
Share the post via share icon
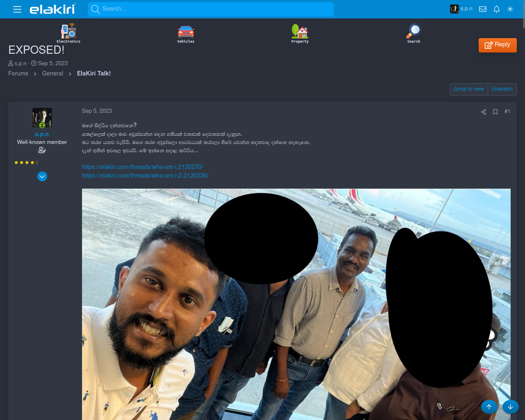[x=484, y=112]
